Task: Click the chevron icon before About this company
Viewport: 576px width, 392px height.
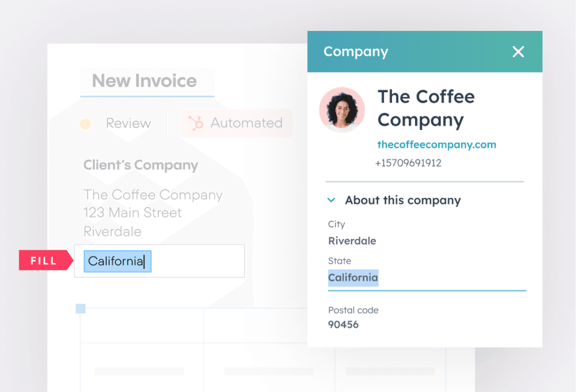Action: (331, 200)
